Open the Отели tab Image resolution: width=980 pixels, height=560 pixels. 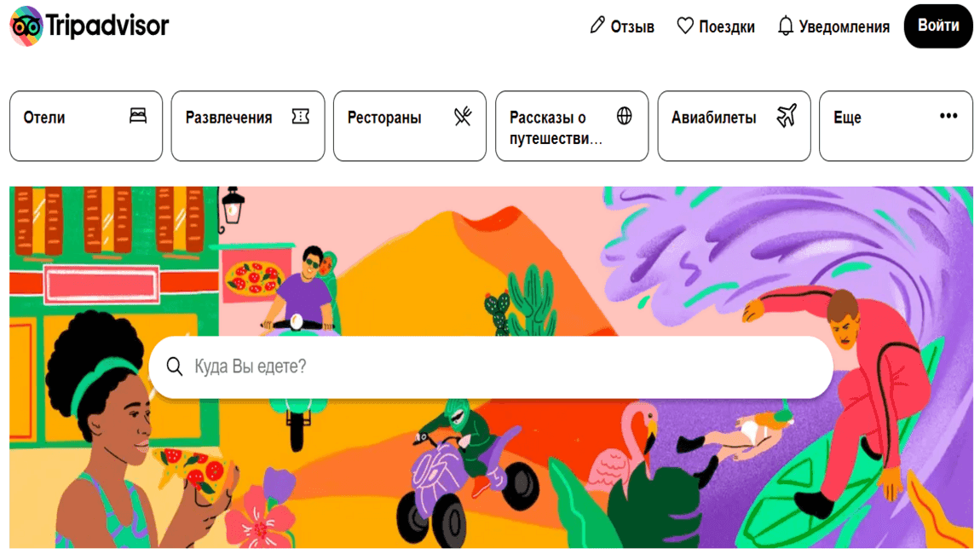click(x=86, y=126)
